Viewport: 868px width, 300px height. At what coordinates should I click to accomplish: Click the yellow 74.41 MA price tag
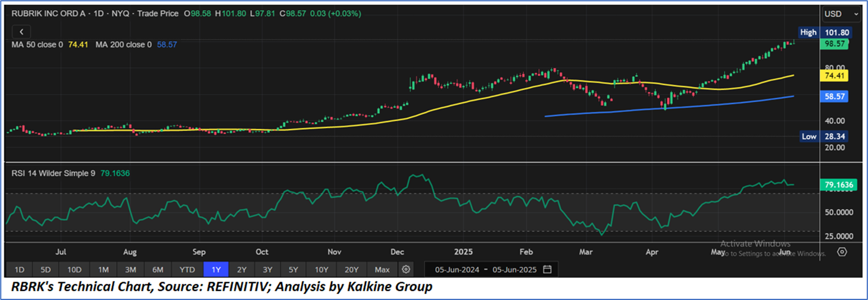coord(833,76)
